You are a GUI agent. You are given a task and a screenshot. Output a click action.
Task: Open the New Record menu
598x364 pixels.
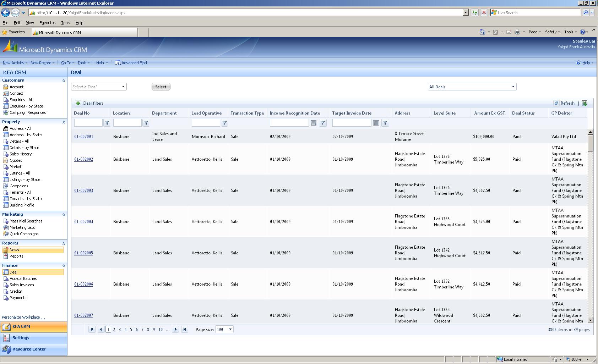tap(42, 63)
